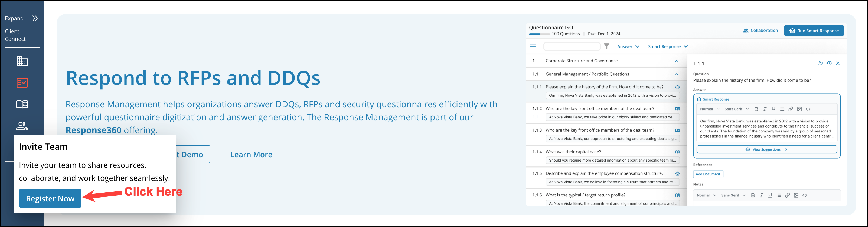Insert link in the Answer editor toolbar
The height and width of the screenshot is (227, 868).
(791, 109)
